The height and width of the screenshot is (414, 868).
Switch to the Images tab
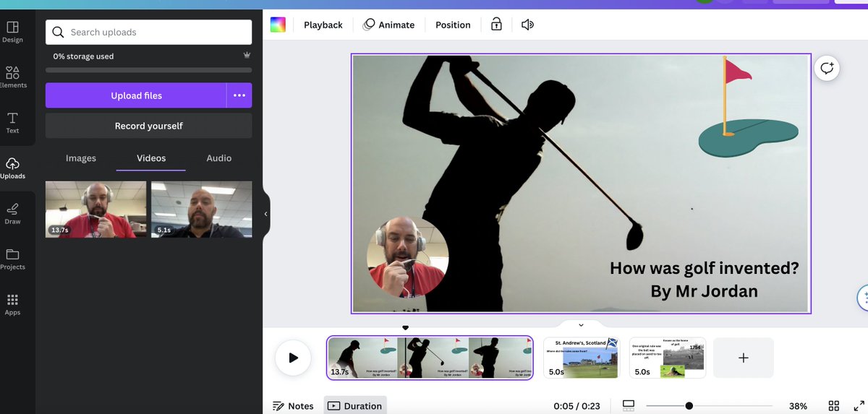pos(81,158)
